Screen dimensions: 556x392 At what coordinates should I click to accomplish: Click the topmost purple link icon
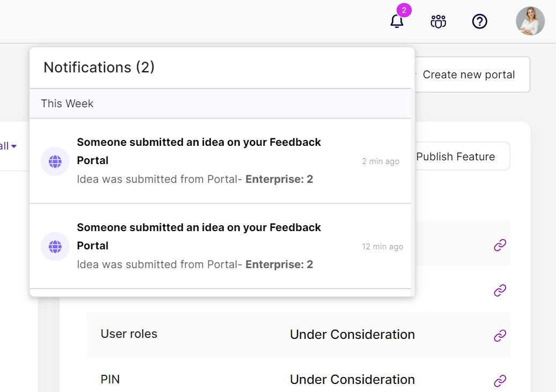tap(500, 245)
